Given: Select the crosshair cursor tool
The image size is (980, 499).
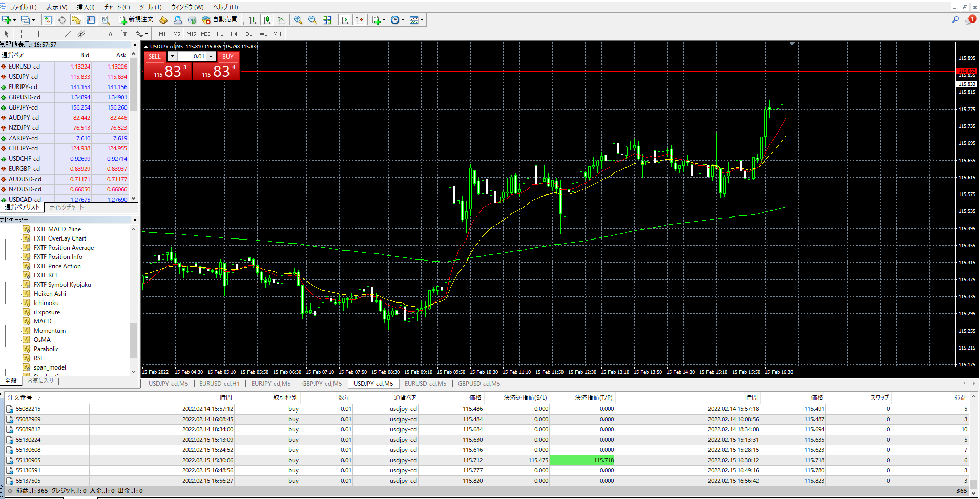Looking at the screenshot, I should click(21, 34).
